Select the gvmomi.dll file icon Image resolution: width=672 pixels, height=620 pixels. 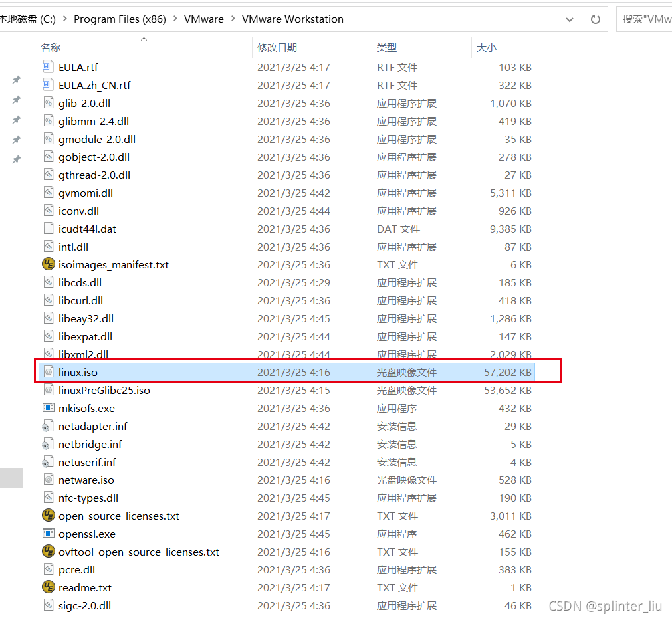point(49,193)
